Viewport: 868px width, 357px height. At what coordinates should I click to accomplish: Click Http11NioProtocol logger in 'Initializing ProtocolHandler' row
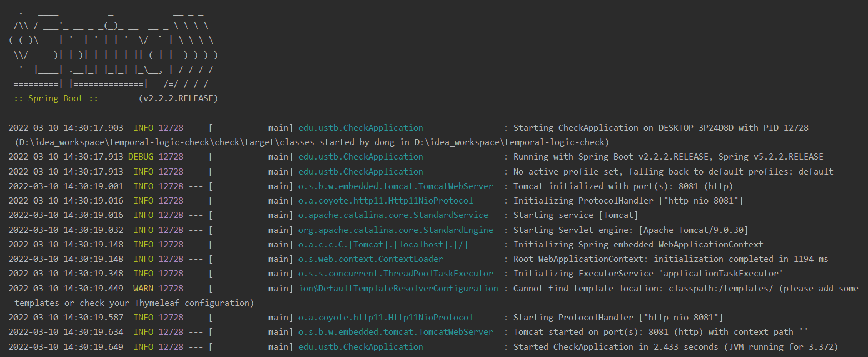[386, 201]
